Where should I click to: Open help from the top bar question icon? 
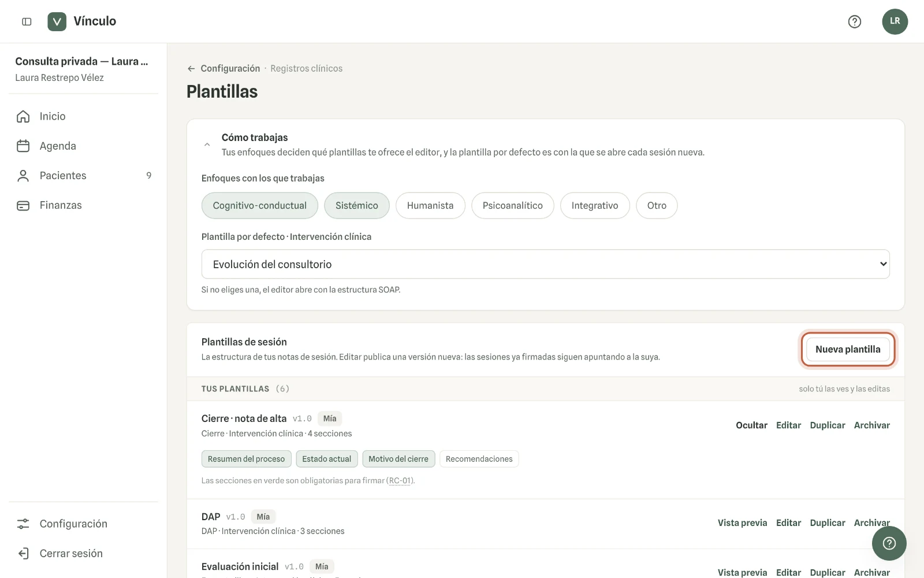854,21
